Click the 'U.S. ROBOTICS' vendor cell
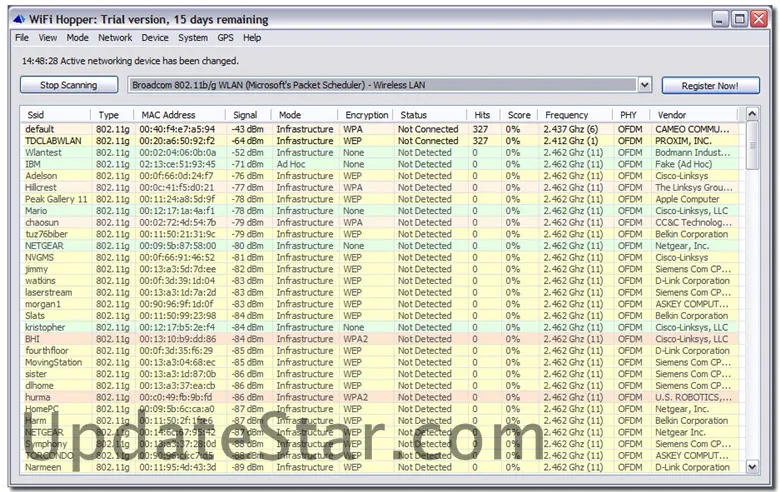This screenshot has height=492, width=780. tap(693, 397)
